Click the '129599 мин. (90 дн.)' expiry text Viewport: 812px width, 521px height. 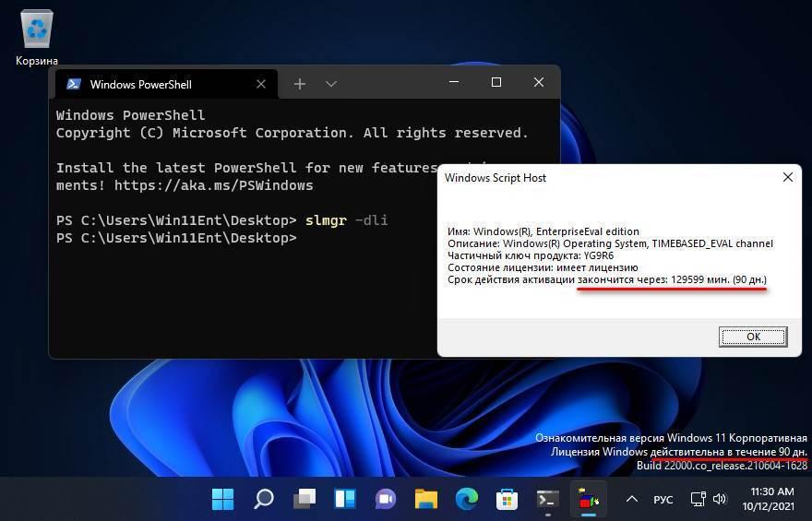click(x=719, y=279)
